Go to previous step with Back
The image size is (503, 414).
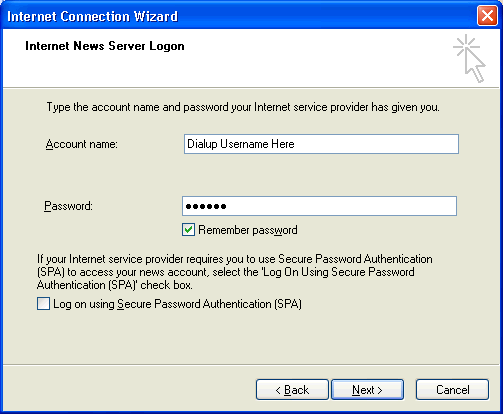click(x=292, y=389)
